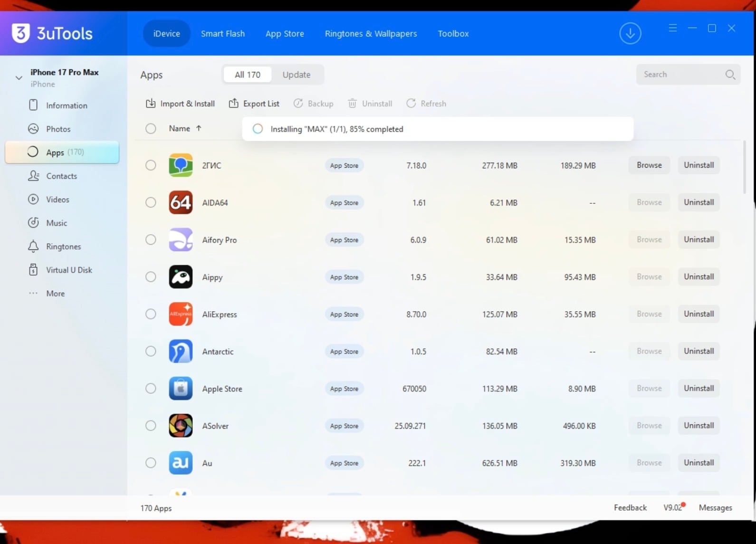Select the 2ГИС row checkbox
Screen dimensions: 756x544
click(151, 165)
